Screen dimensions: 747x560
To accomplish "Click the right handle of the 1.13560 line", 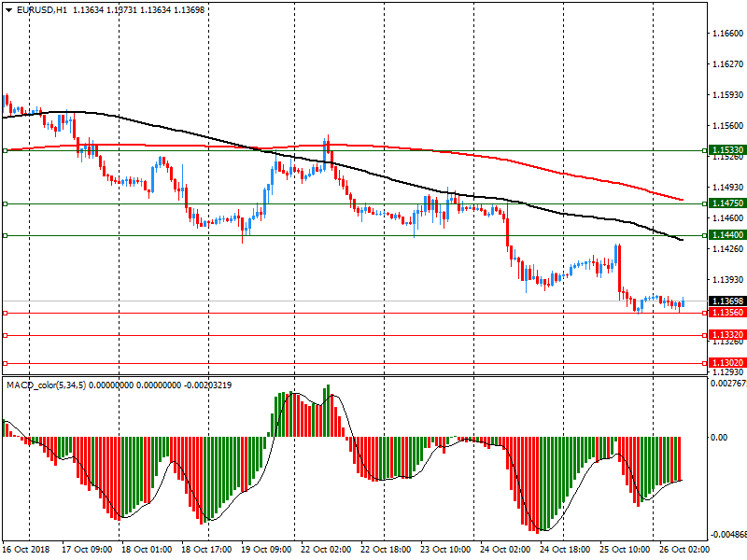I will [x=705, y=313].
